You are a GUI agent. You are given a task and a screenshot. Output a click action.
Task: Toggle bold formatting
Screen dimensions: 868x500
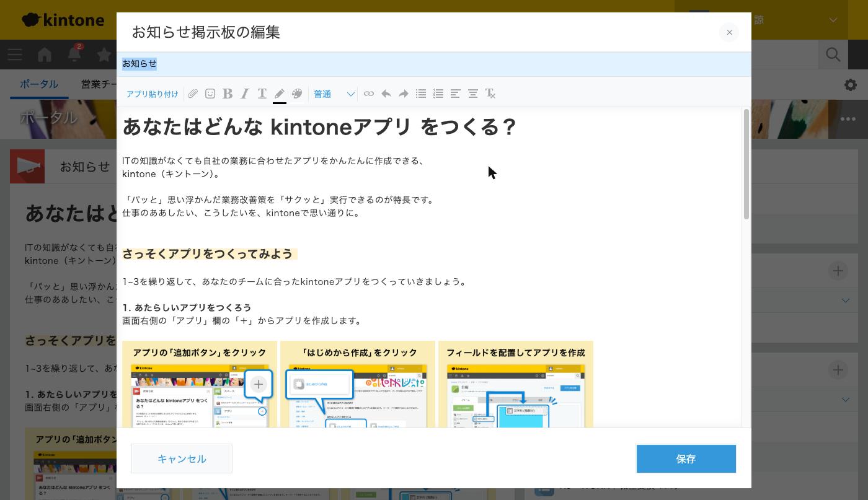click(228, 94)
